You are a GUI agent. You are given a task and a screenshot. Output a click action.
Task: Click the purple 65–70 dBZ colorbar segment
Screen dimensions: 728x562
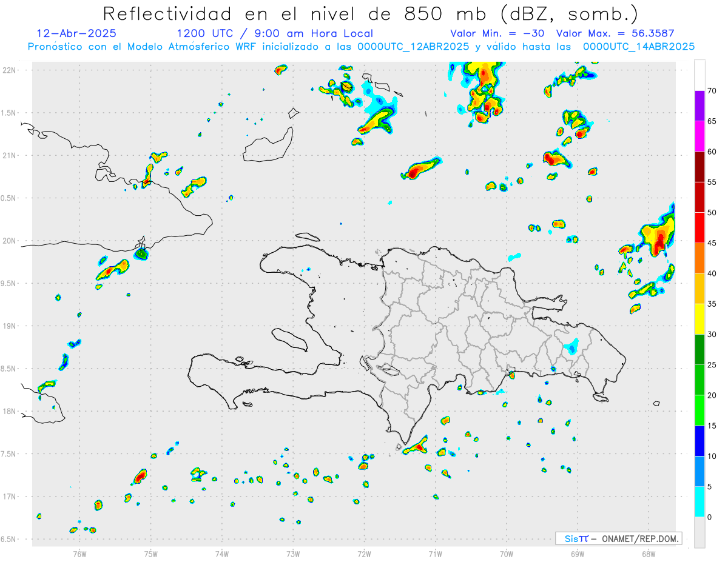click(699, 106)
